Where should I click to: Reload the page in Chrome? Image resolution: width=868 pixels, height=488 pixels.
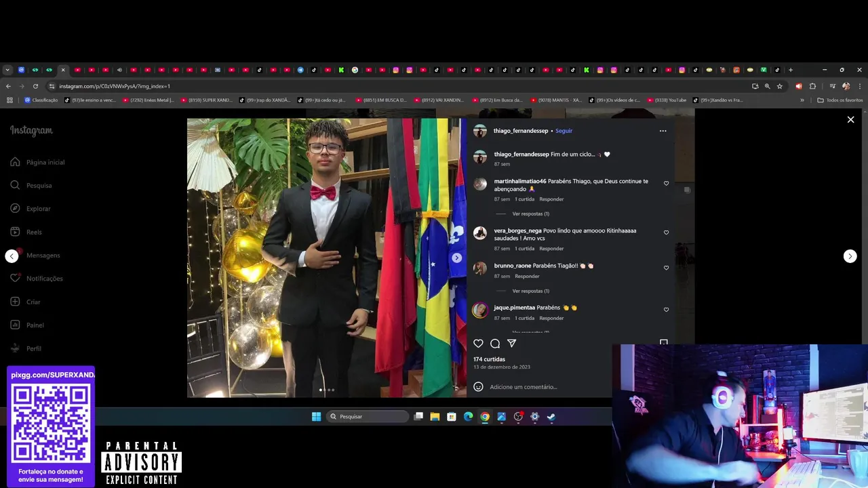[35, 86]
